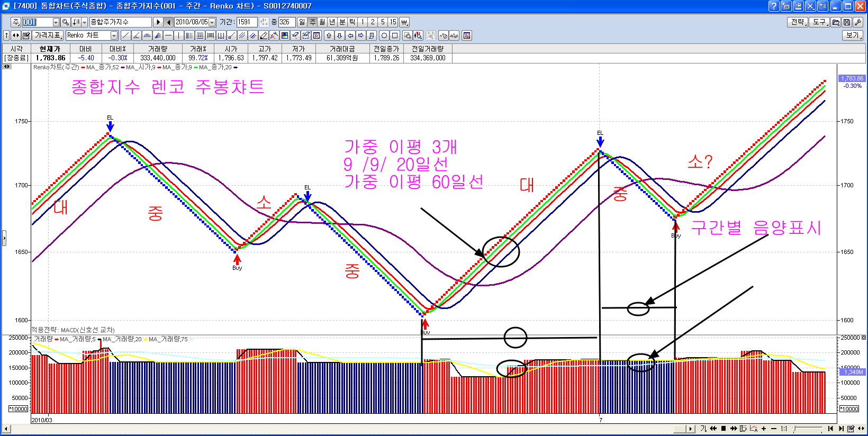Viewport: 868px width, 436px height.
Task: Click the 가격지표 price indicator button
Action: pos(48,35)
